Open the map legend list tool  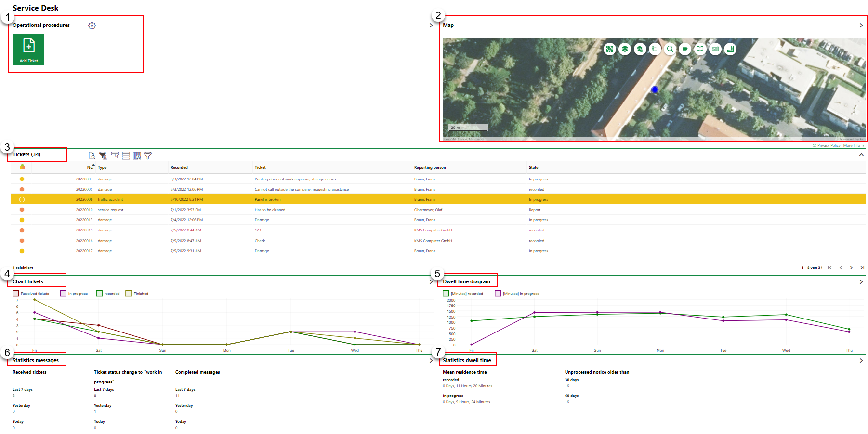(x=655, y=49)
